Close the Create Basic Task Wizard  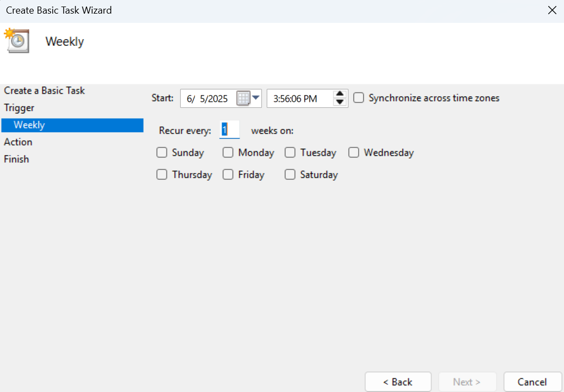pos(551,10)
